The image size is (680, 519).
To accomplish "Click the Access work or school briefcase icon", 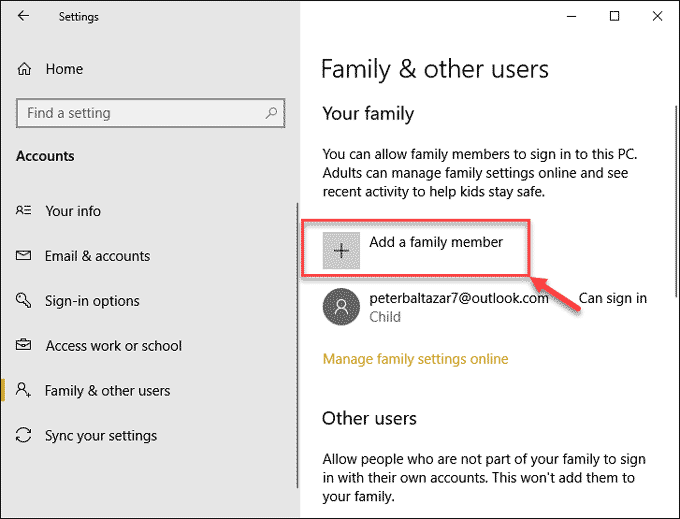I will point(23,345).
